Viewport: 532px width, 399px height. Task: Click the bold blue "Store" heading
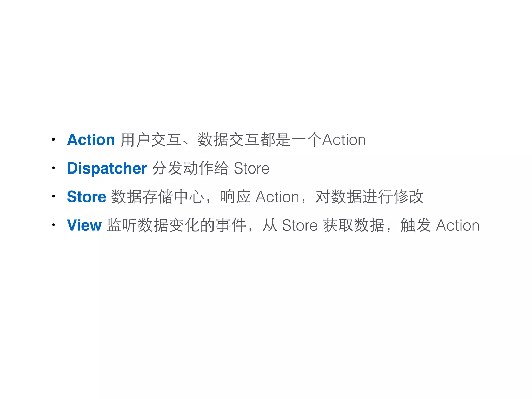pyautogui.click(x=87, y=197)
